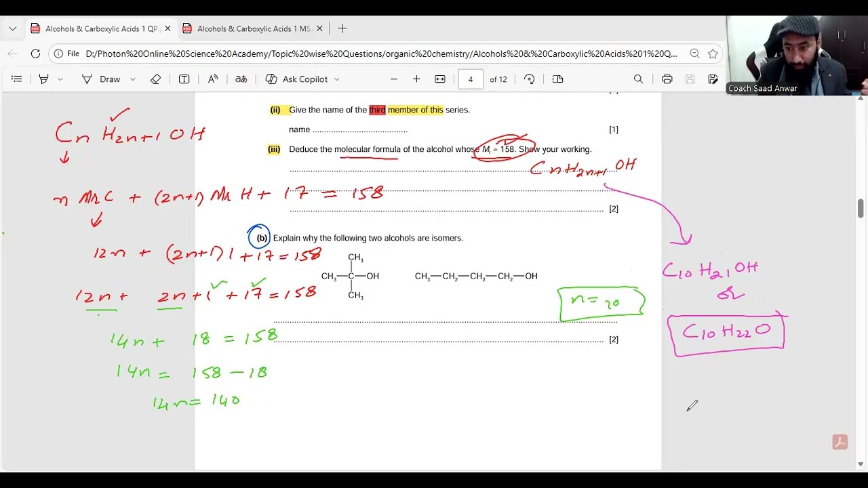Reload the current page
Screen dimensions: 868x488
click(x=35, y=54)
